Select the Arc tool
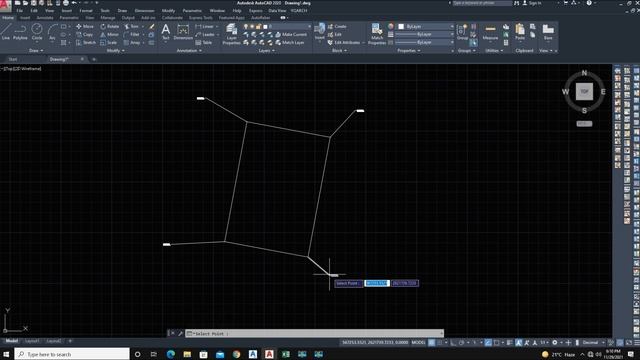The height and width of the screenshot is (360, 640). pyautogui.click(x=52, y=32)
